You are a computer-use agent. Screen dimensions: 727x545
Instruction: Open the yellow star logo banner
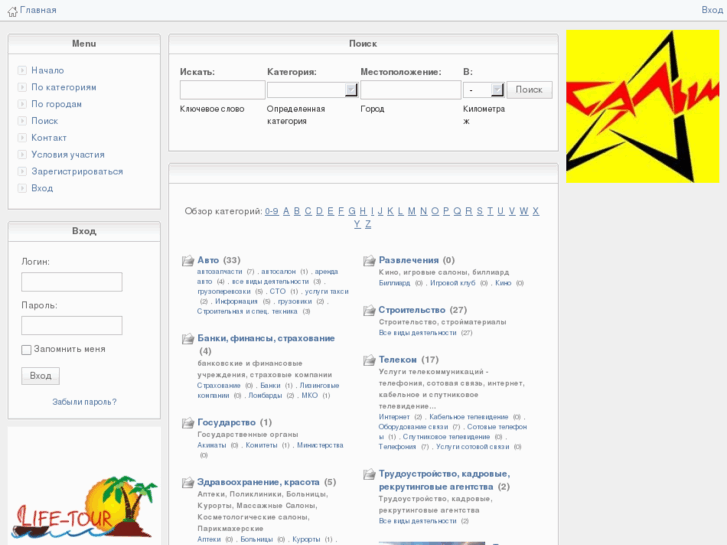[642, 106]
